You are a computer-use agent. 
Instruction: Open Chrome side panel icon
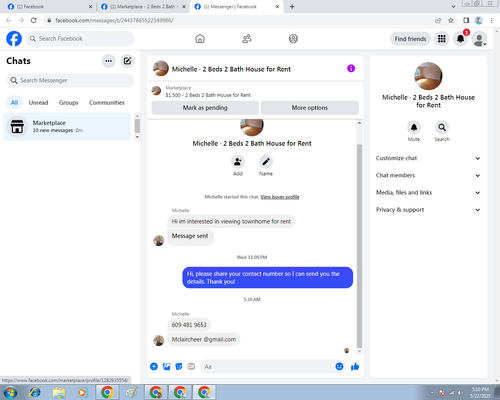(x=466, y=20)
